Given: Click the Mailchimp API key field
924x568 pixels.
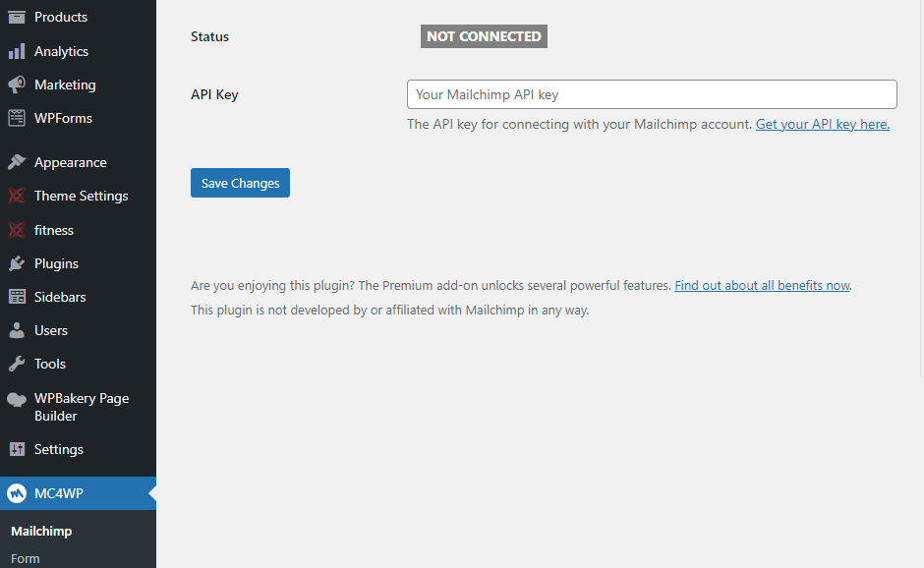Looking at the screenshot, I should click(652, 94).
